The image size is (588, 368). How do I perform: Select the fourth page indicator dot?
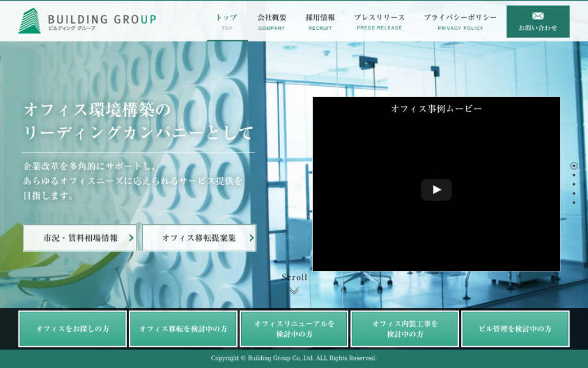click(x=574, y=193)
